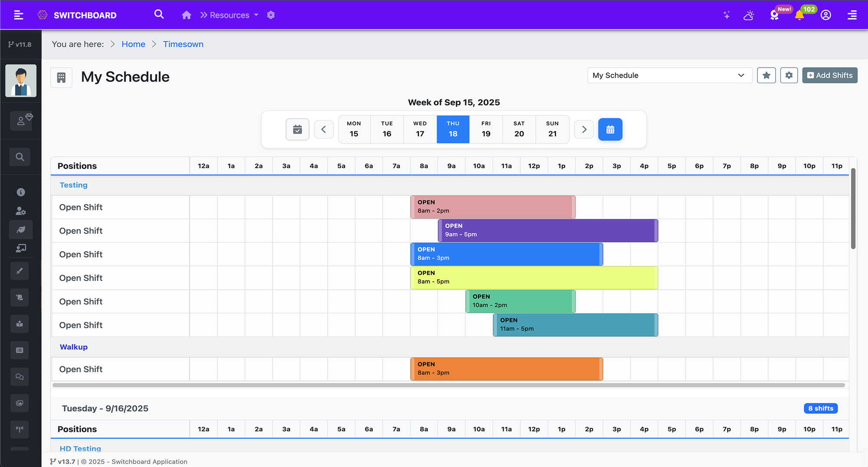Open the My Schedule dropdown

669,75
